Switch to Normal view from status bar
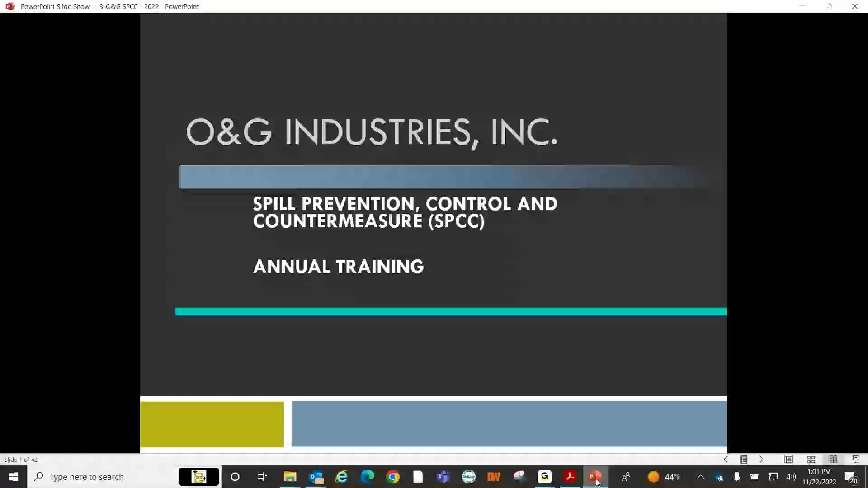This screenshot has width=868, height=488. (x=788, y=459)
